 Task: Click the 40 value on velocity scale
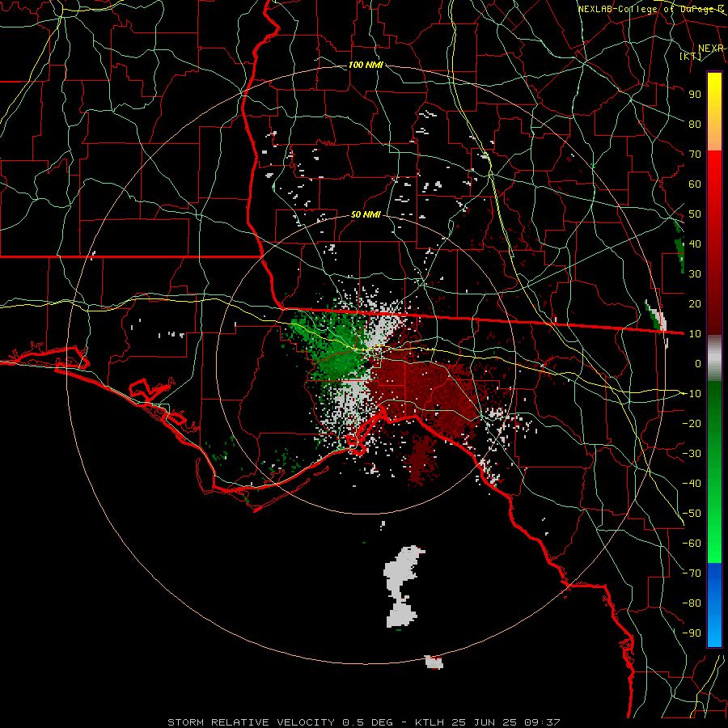[695, 243]
